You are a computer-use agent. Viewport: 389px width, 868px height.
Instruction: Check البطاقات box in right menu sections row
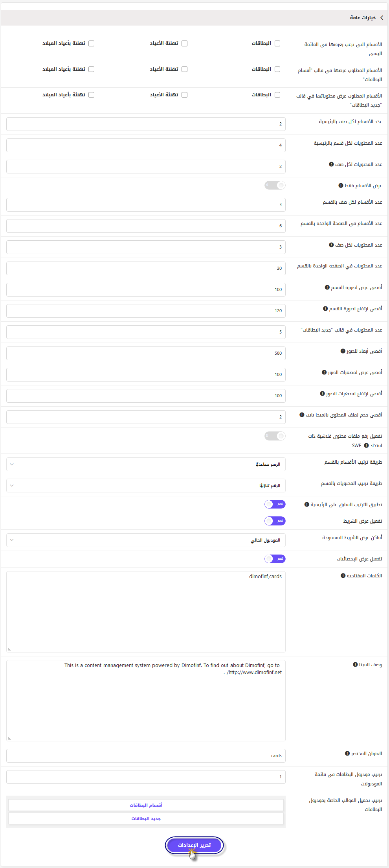click(x=277, y=43)
